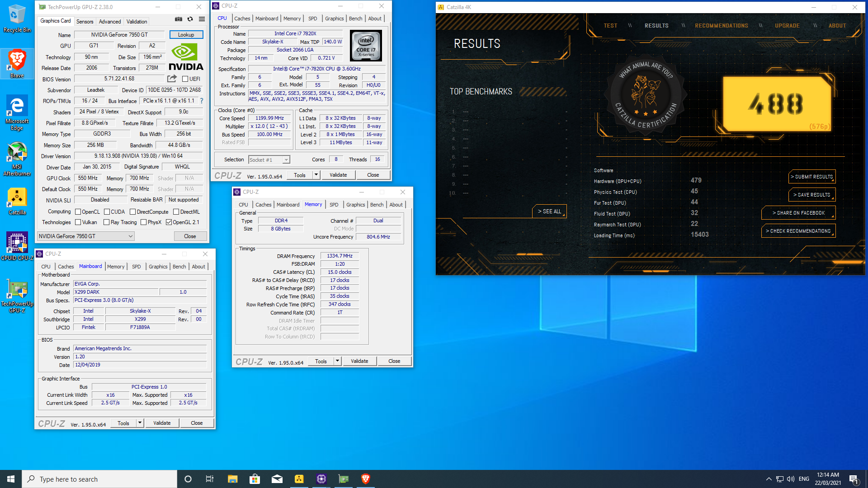
Task: Click the Intel Core i7 logo in CPU-Z
Action: (366, 46)
